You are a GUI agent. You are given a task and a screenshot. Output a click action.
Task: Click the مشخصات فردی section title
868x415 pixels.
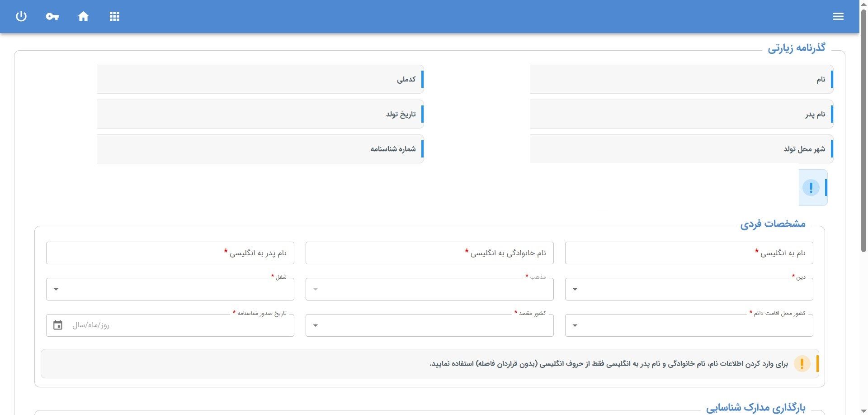(x=773, y=224)
